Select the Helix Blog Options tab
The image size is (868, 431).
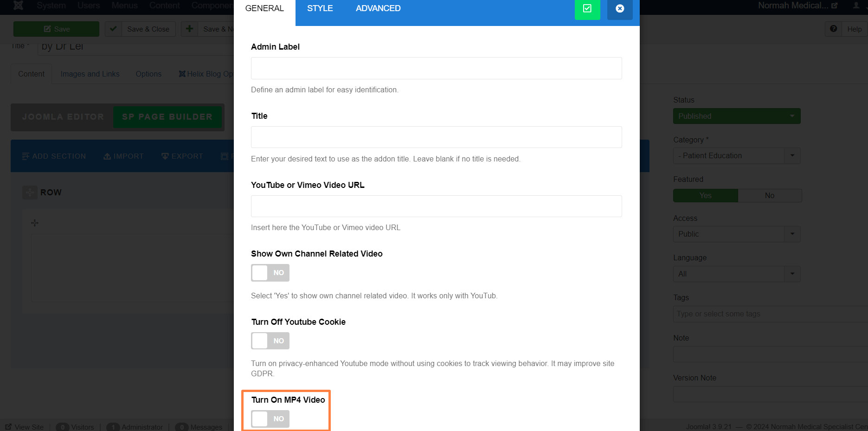coord(206,74)
